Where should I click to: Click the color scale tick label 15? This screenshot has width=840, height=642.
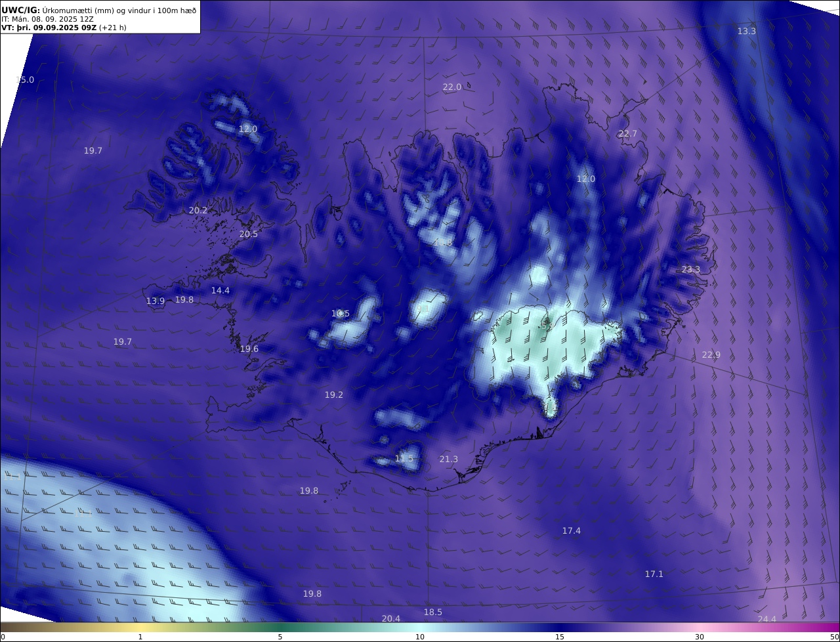pyautogui.click(x=560, y=637)
